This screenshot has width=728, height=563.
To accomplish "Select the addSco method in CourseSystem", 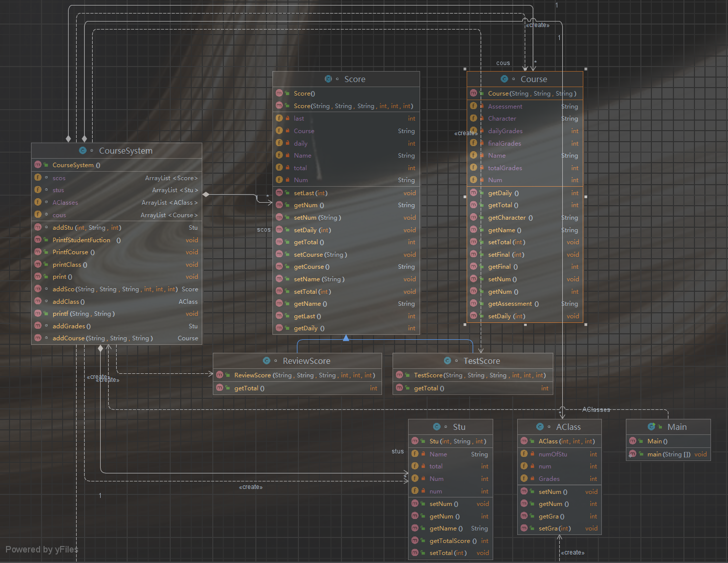I will [x=117, y=289].
